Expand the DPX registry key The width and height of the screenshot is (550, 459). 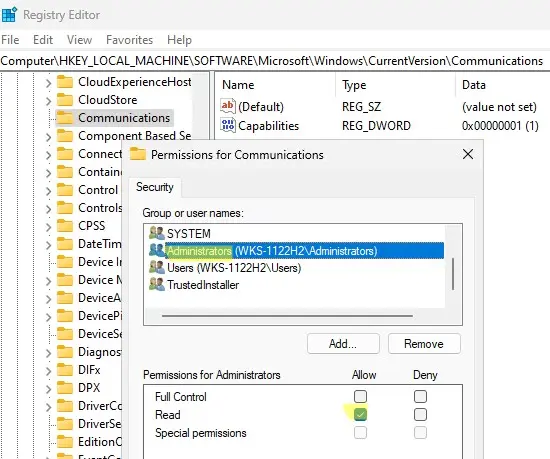[x=48, y=389]
